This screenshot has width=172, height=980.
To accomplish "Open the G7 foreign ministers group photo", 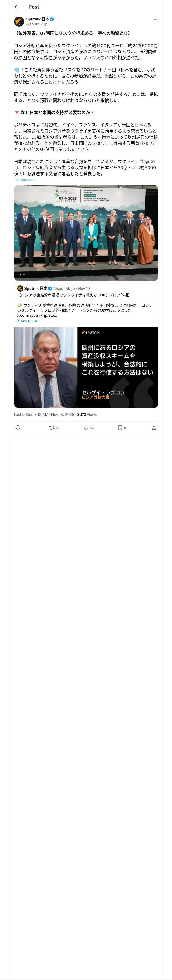I will coord(86,233).
